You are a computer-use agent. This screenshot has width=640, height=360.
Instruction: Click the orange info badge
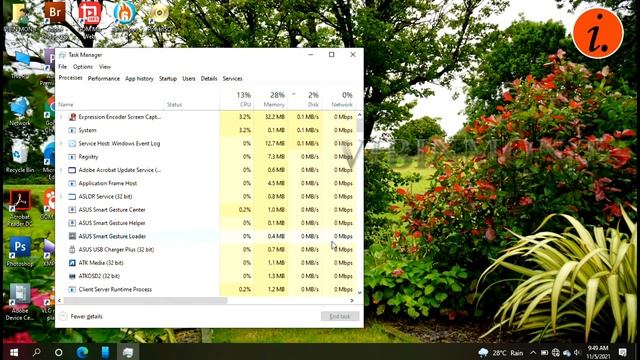(x=598, y=33)
